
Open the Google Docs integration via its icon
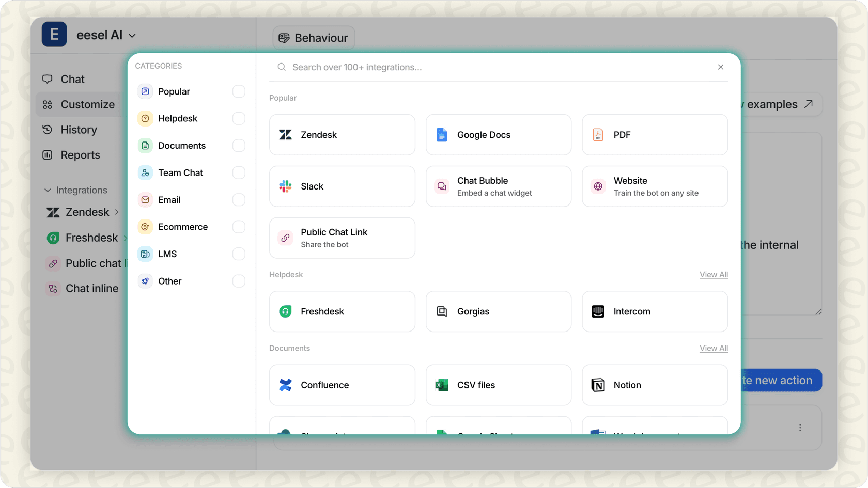pos(442,135)
